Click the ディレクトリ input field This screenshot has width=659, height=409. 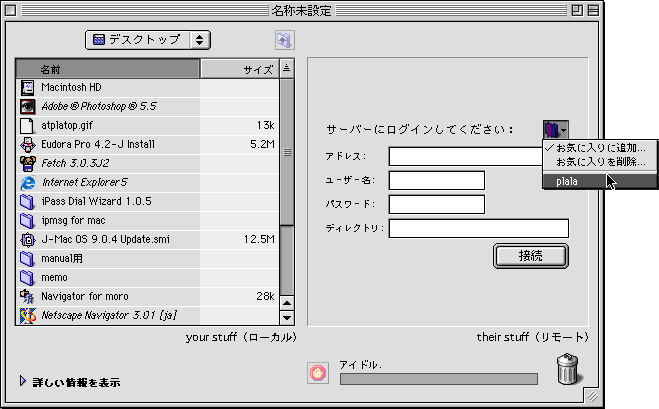point(479,228)
